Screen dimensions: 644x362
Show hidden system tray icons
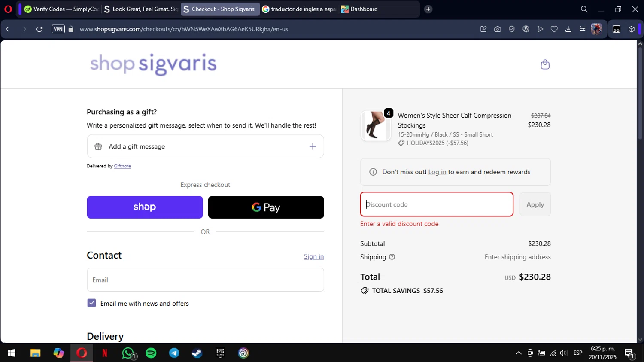[519, 353]
